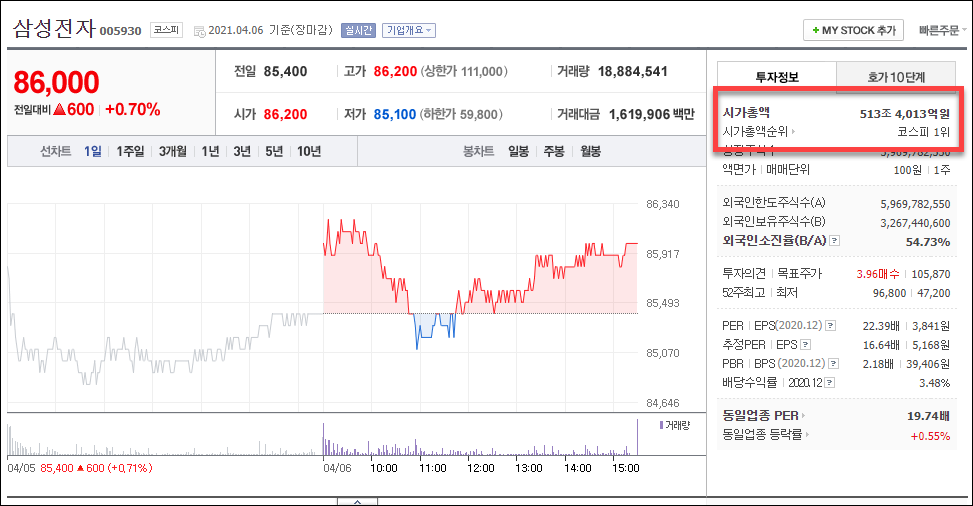Click the 동일업종 PER value 19.74배

click(x=928, y=416)
